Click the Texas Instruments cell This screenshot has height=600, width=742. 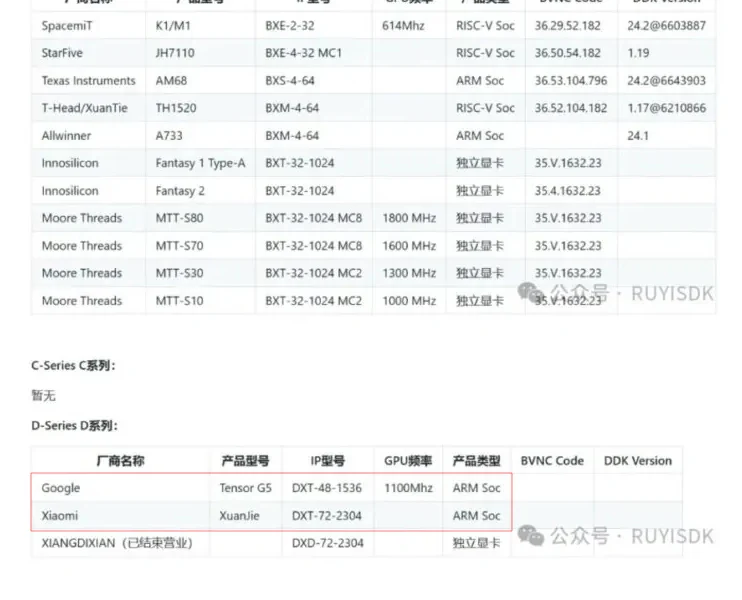88,80
